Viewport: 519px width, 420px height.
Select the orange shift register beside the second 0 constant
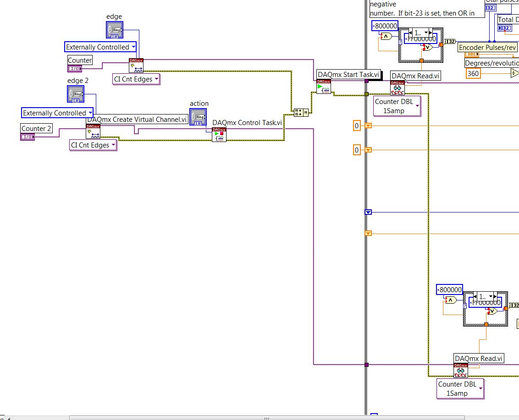[x=368, y=150]
